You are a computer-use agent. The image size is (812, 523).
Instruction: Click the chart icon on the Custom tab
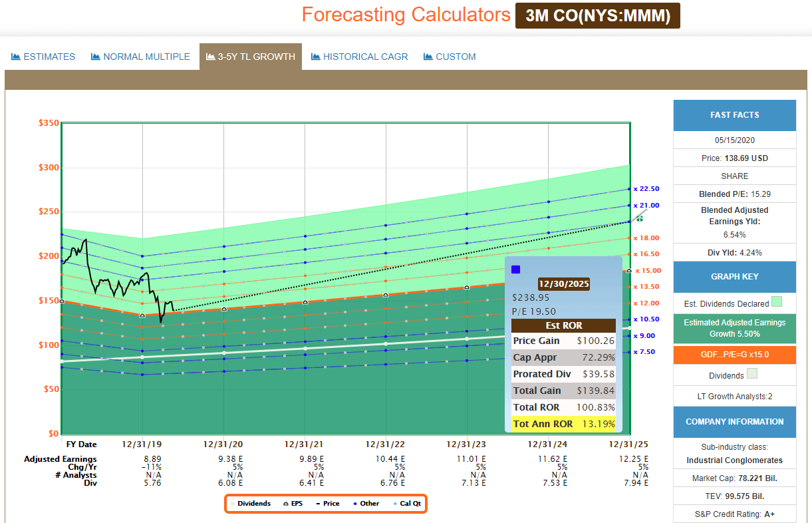click(x=428, y=57)
